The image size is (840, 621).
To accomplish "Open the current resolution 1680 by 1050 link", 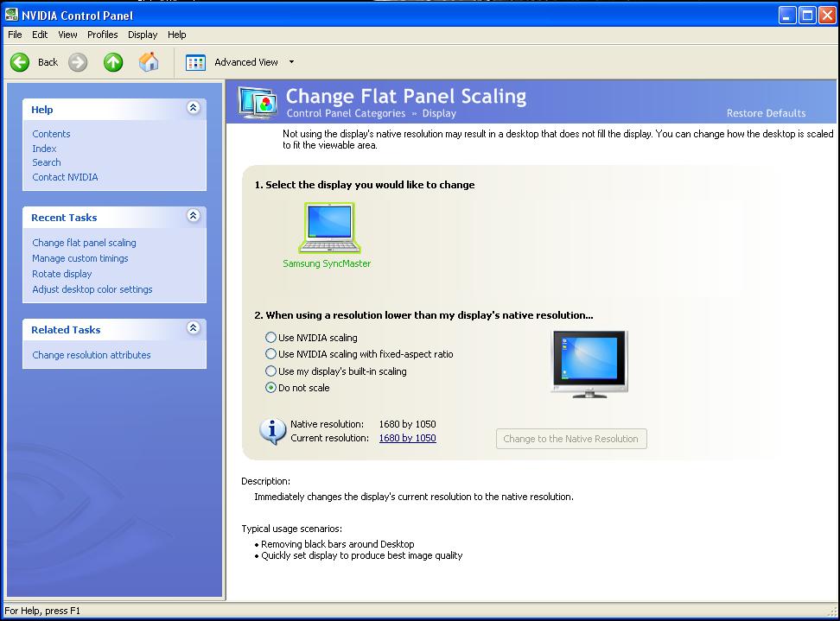I will [407, 438].
